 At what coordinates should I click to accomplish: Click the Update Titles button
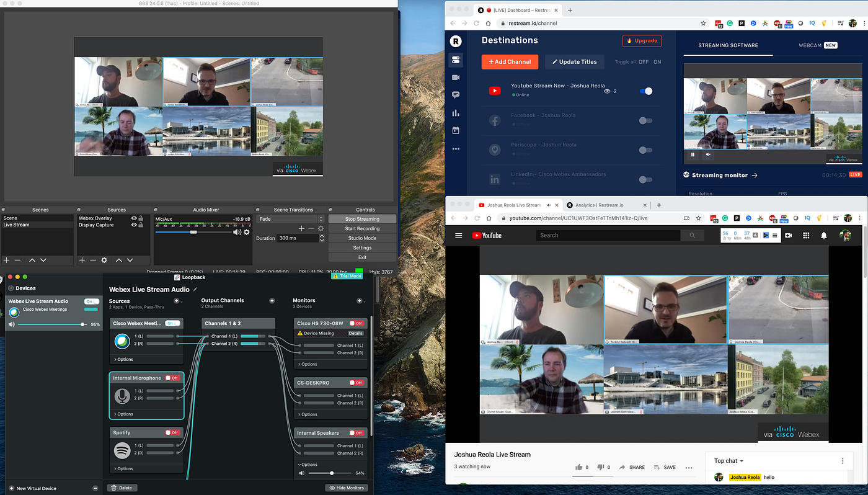point(575,62)
